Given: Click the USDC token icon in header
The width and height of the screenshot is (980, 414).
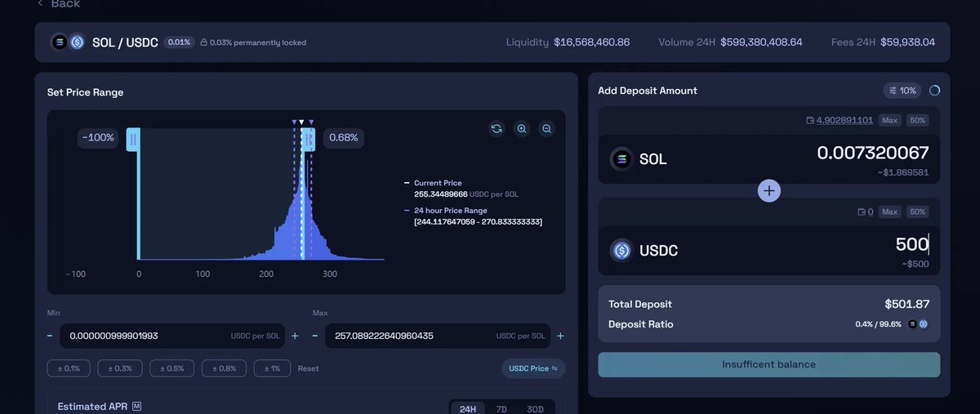Looking at the screenshot, I should coord(77,42).
